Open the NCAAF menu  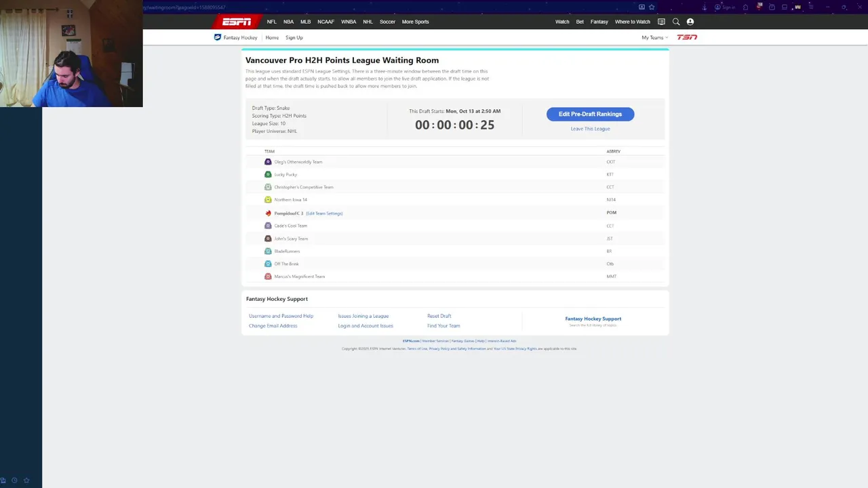pyautogui.click(x=325, y=22)
